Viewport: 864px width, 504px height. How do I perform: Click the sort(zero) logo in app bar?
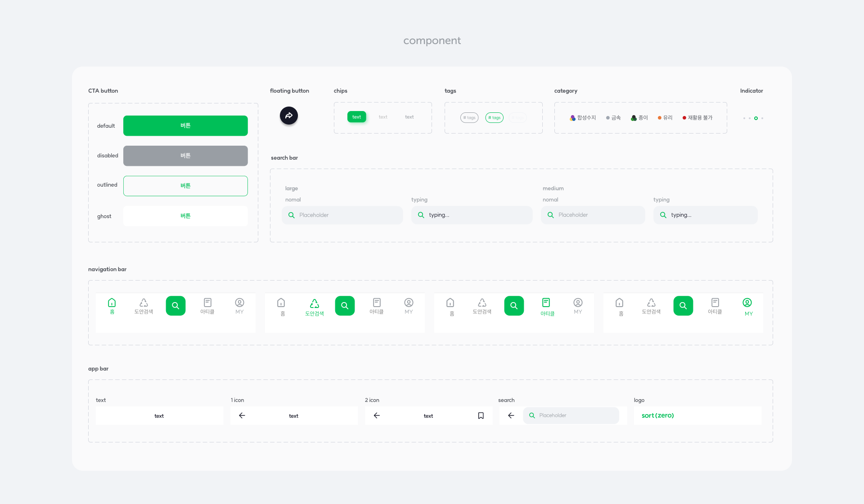(658, 415)
